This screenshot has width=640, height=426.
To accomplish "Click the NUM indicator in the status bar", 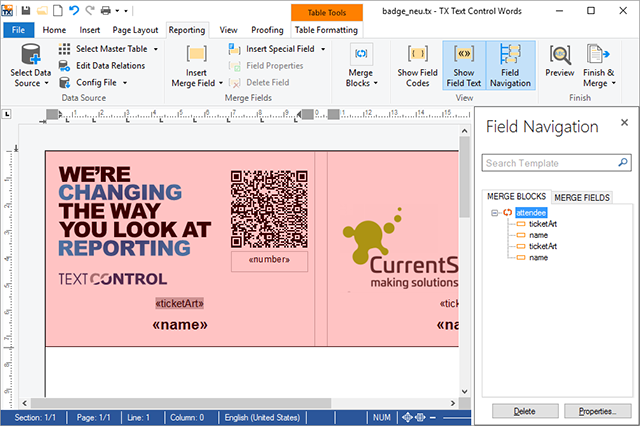I will tap(382, 417).
